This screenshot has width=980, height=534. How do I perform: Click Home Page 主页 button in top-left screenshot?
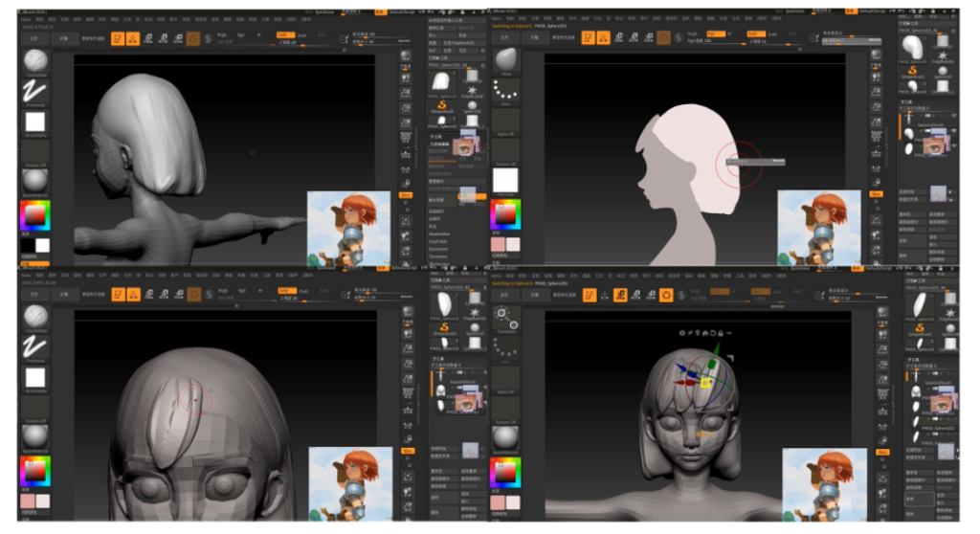[x=34, y=39]
